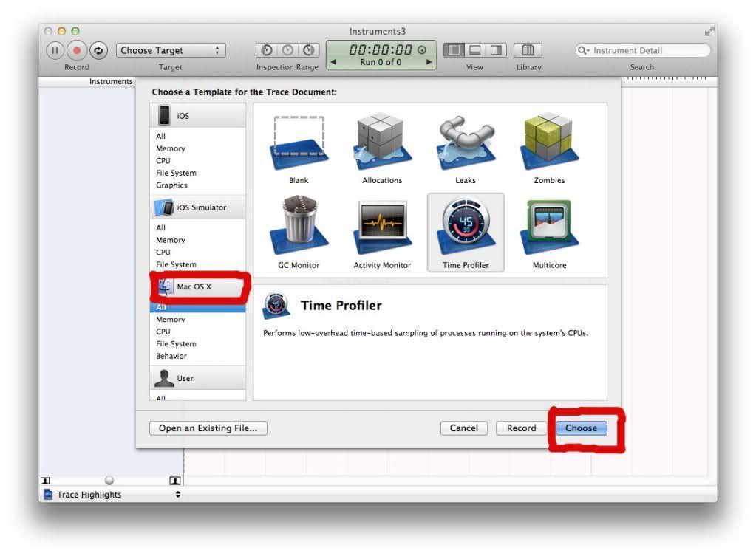Select iOS category header
The width and height of the screenshot is (756, 556).
point(197,116)
